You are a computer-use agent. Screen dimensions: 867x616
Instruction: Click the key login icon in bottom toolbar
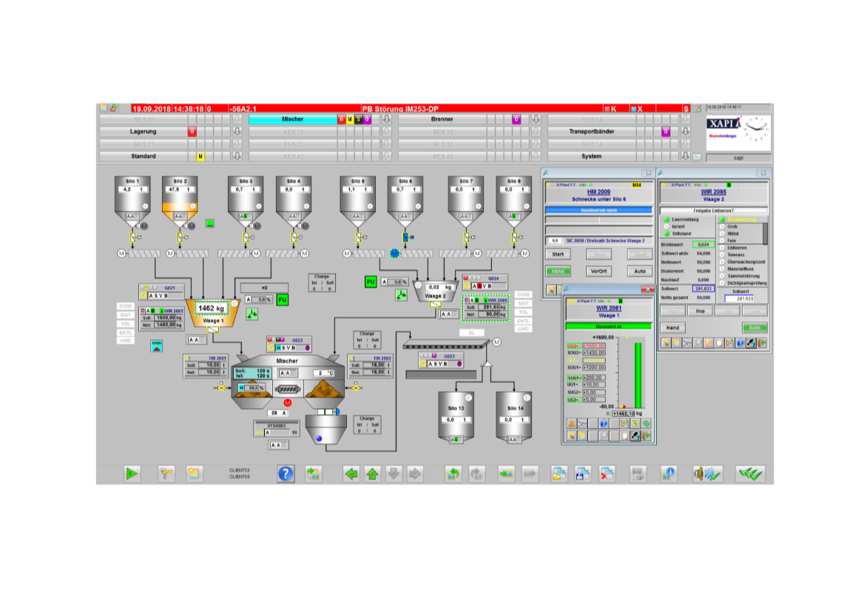pos(166,474)
